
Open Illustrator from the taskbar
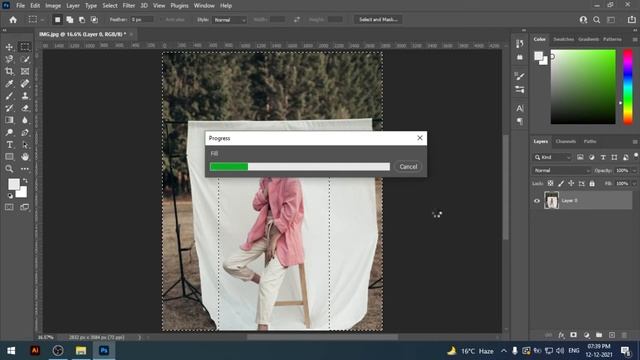(35, 351)
